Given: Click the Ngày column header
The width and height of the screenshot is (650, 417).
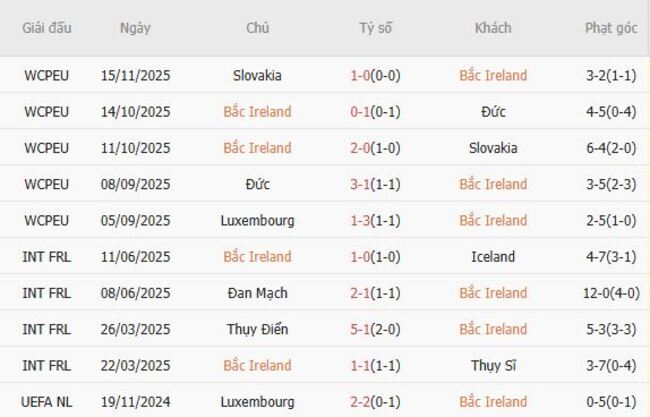Looking at the screenshot, I should pyautogui.click(x=135, y=28).
